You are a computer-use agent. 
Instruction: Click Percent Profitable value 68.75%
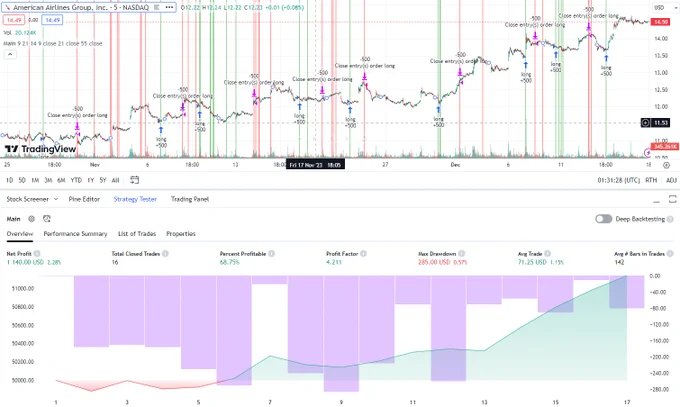230,262
